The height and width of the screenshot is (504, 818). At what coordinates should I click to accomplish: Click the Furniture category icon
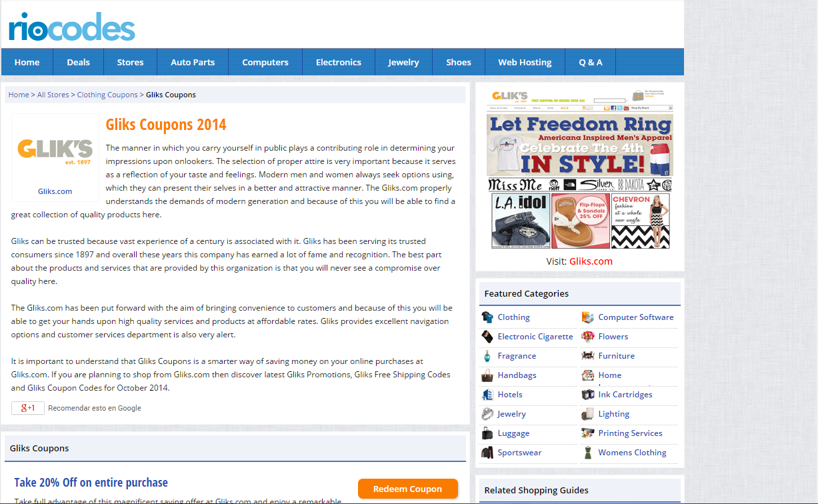point(588,356)
